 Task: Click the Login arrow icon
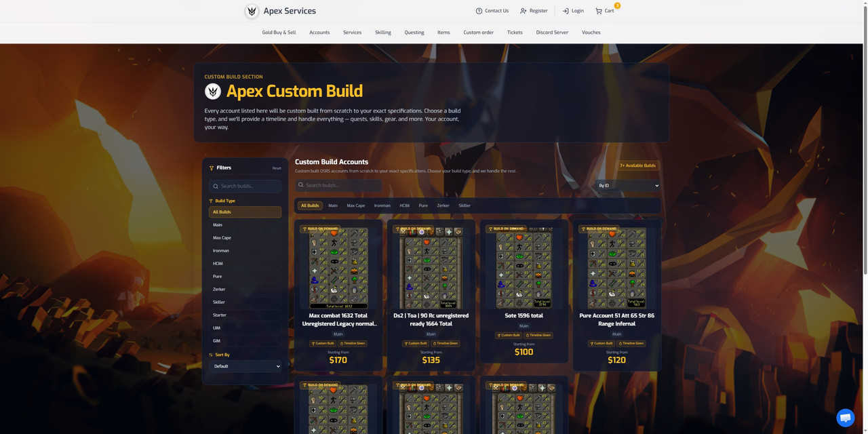click(x=566, y=11)
